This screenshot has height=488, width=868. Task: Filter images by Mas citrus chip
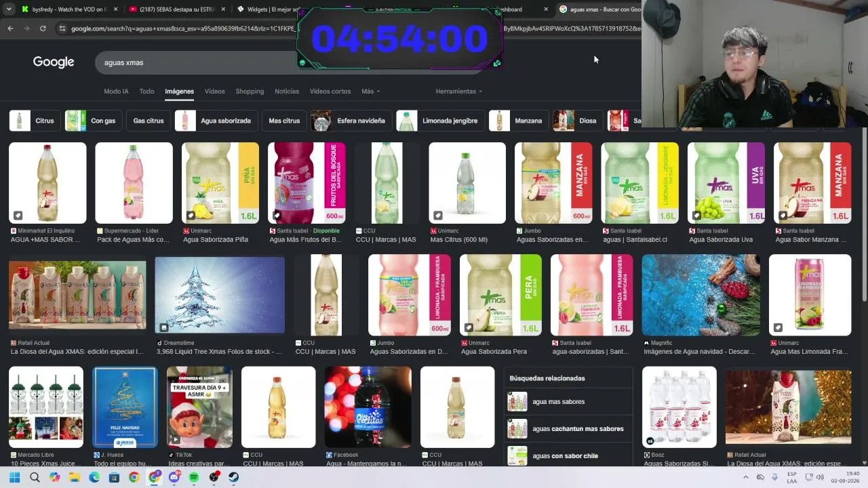click(284, 121)
